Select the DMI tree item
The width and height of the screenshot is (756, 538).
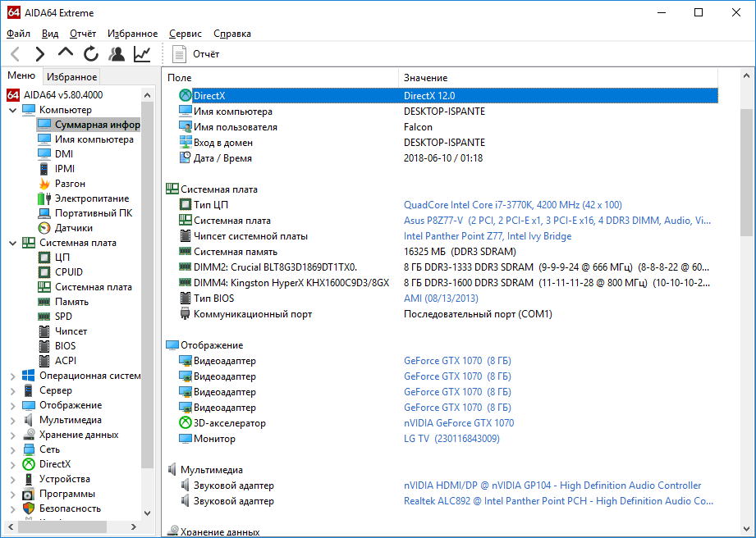pos(64,154)
